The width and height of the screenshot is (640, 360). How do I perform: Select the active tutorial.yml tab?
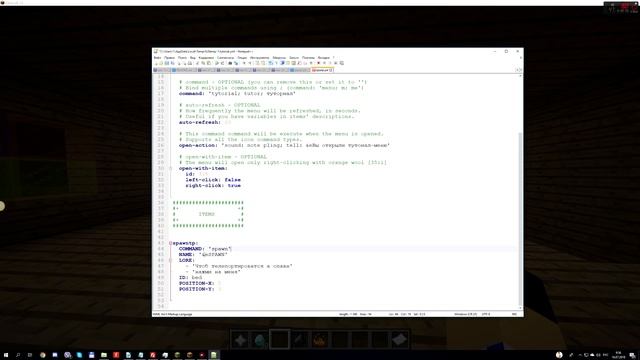coord(321,70)
